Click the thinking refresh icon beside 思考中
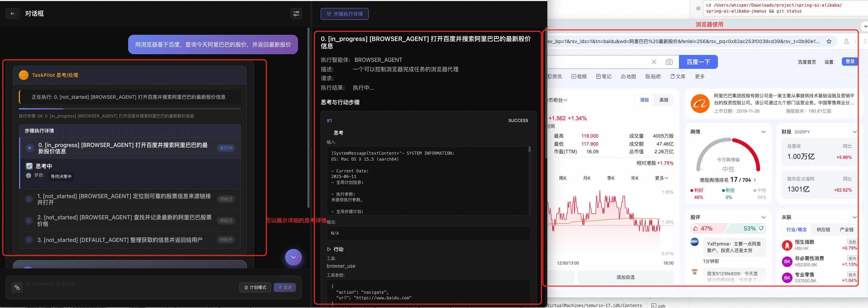Screen dimensions: 868x308 click(29, 166)
